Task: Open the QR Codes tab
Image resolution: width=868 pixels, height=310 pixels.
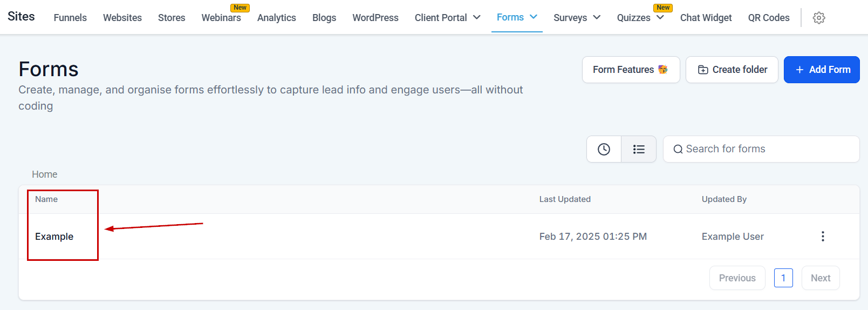Action: [x=768, y=18]
